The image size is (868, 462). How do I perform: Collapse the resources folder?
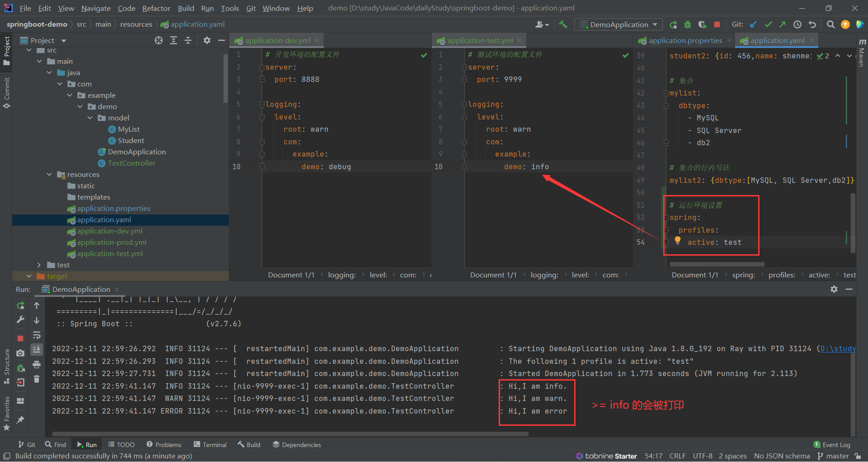49,174
